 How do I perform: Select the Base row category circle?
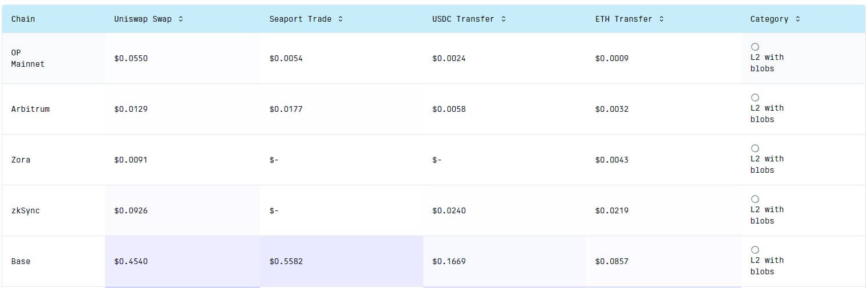[x=755, y=250]
